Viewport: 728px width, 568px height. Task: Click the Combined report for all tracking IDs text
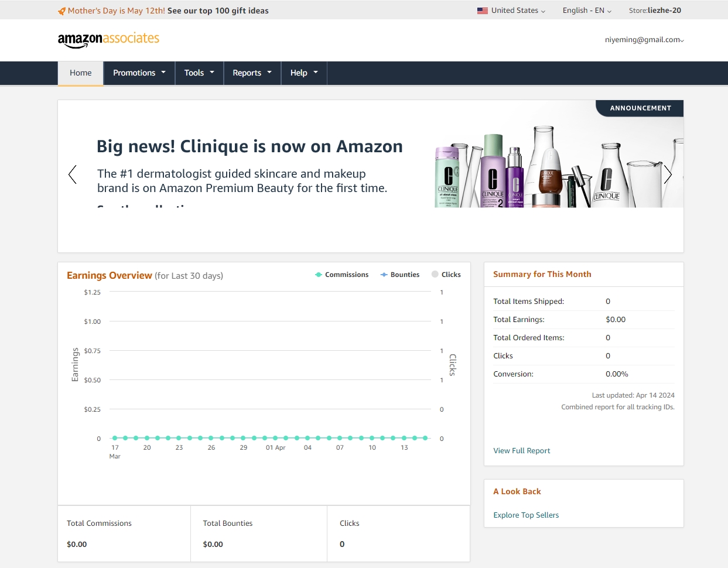pyautogui.click(x=618, y=407)
